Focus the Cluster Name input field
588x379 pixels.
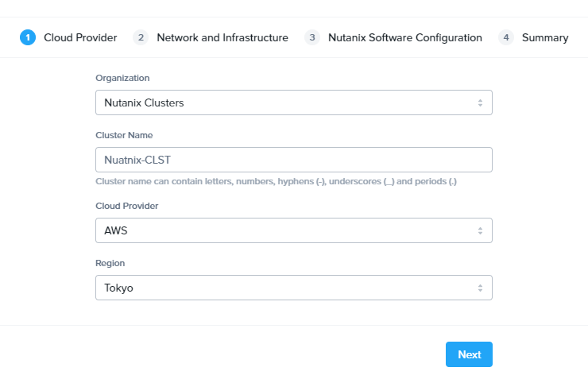tap(294, 160)
